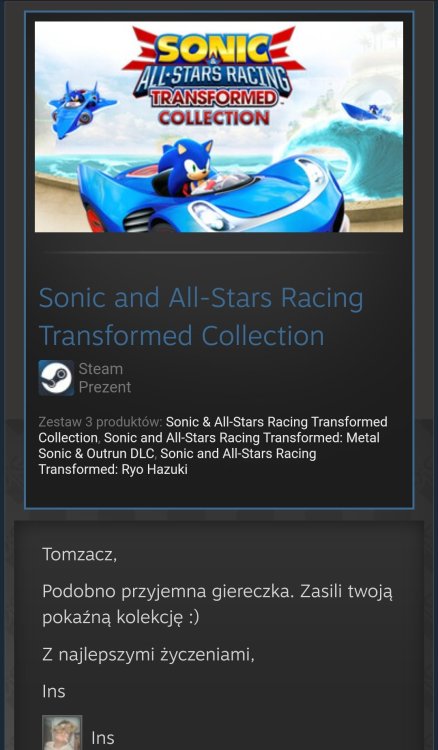Click sender Ins avatar picture
The width and height of the screenshot is (438, 750).
pyautogui.click(x=62, y=732)
